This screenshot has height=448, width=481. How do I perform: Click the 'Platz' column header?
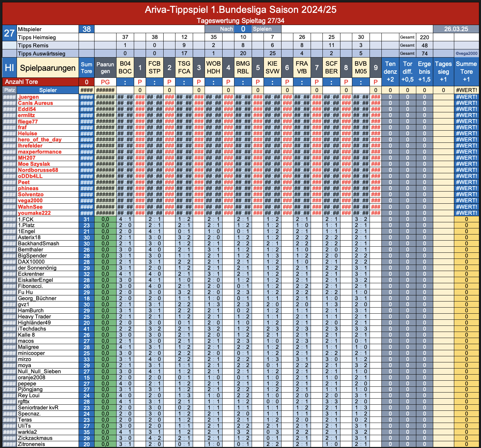point(9,90)
